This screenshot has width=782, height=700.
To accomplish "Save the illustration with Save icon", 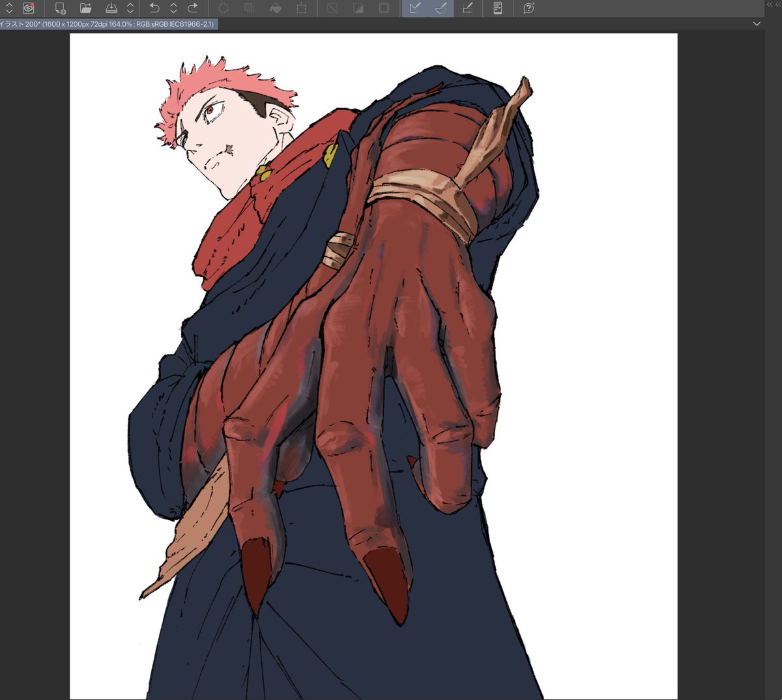I will click(x=111, y=8).
